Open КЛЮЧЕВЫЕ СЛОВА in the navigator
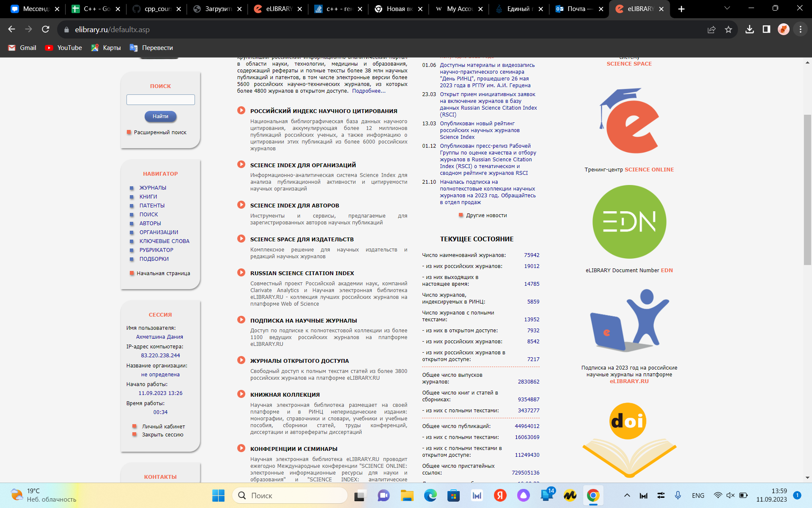Screen dimensions: 812x508 164,241
